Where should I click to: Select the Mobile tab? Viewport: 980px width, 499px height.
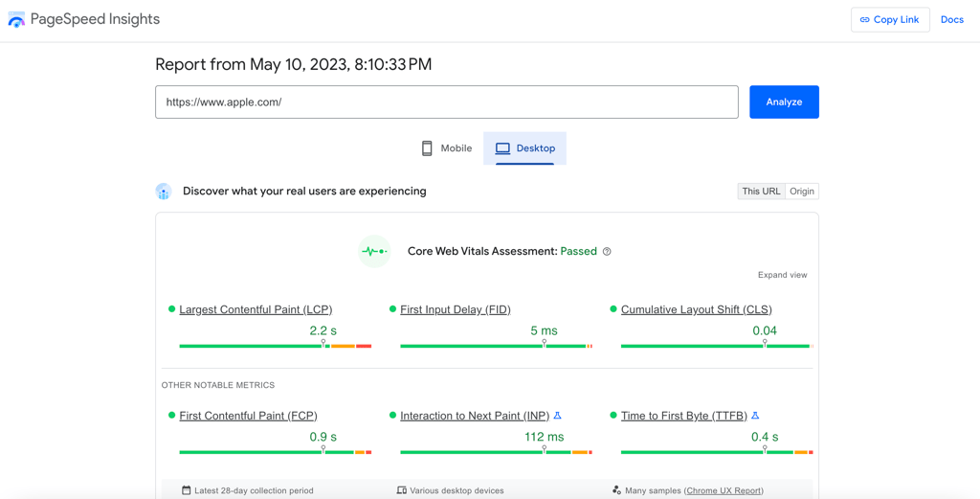[x=447, y=148]
